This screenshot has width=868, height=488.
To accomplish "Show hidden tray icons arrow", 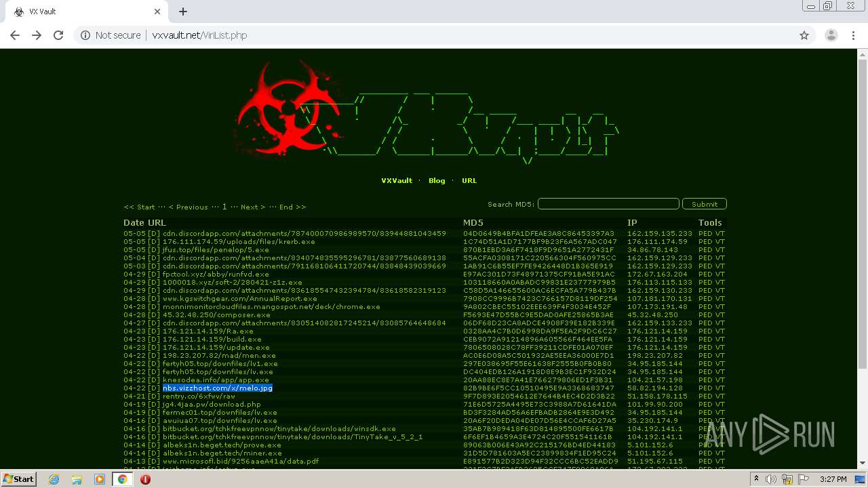I will coord(757,479).
